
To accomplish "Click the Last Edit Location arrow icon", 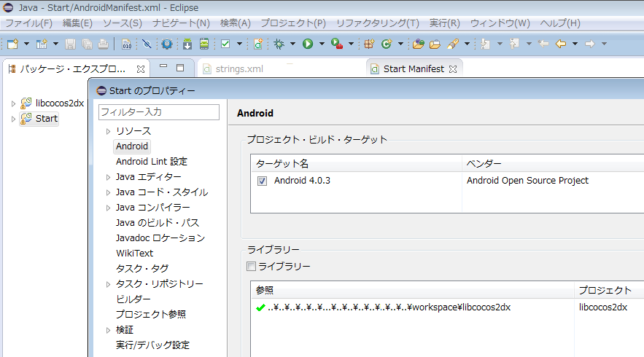I will (543, 44).
